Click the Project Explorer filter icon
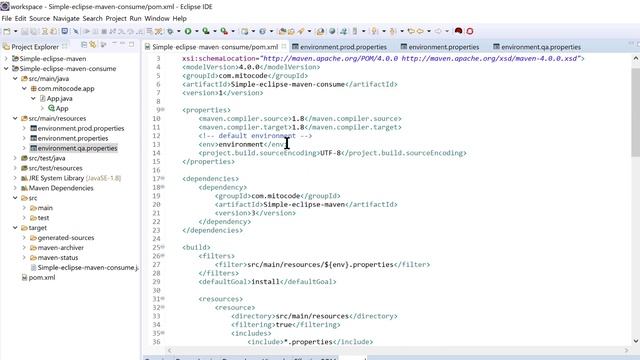This screenshot has width=640, height=360. 103,44
